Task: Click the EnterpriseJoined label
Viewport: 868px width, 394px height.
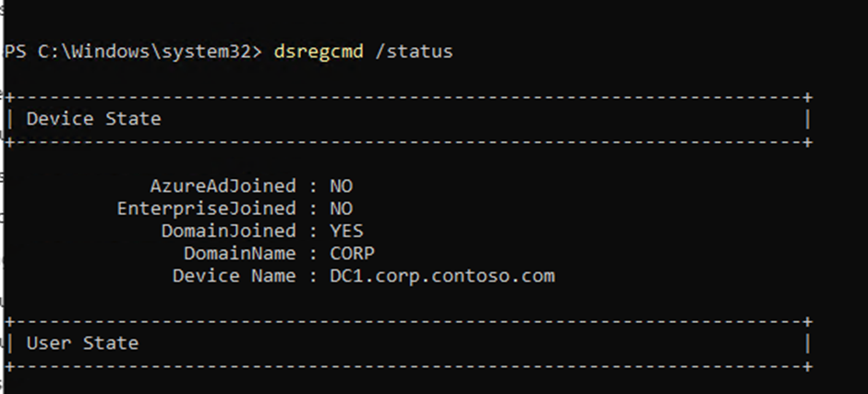Action: [x=206, y=209]
